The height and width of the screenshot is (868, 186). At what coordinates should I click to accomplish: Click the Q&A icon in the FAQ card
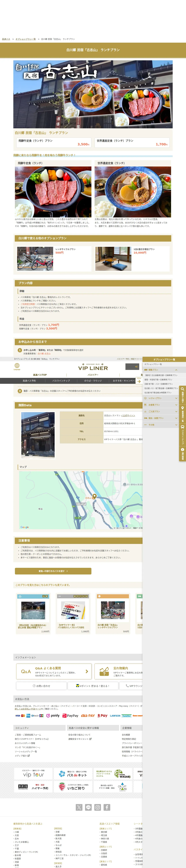point(26,672)
